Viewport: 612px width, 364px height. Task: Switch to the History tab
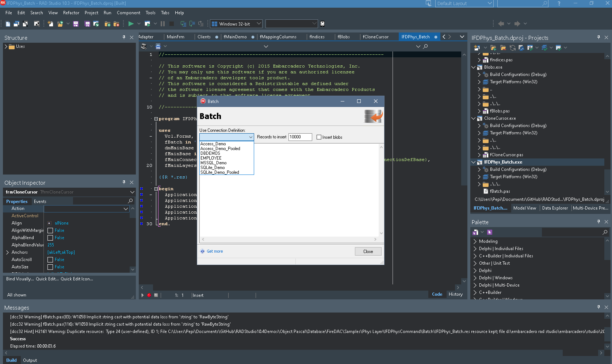[x=455, y=294]
